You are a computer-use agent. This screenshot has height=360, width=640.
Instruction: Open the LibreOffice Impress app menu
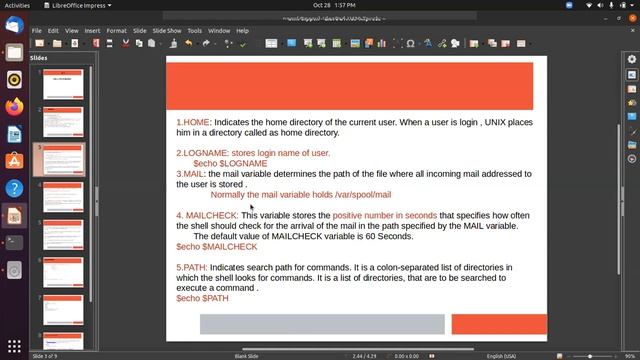point(78,5)
